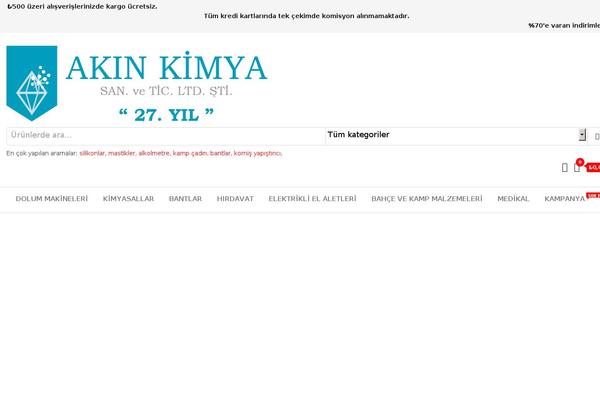Click the 'kargo ücretsiz' announcement text
This screenshot has width=600, height=400.
click(82, 7)
